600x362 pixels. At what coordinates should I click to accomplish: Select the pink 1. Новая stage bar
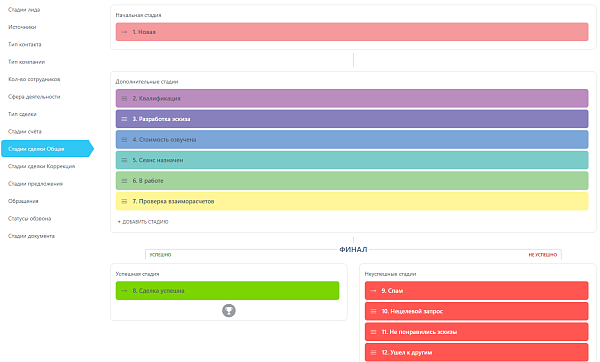coord(352,32)
